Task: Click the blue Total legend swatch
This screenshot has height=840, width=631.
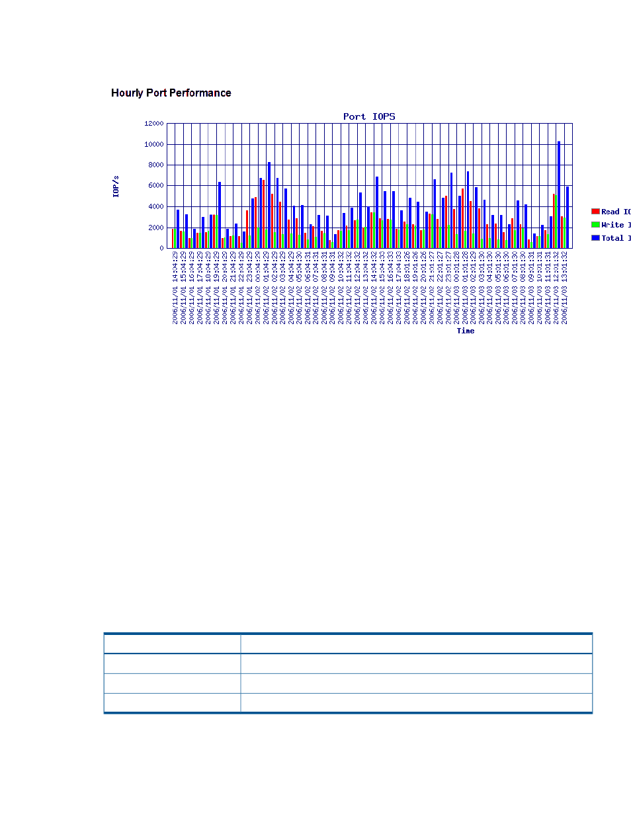Action: point(595,238)
